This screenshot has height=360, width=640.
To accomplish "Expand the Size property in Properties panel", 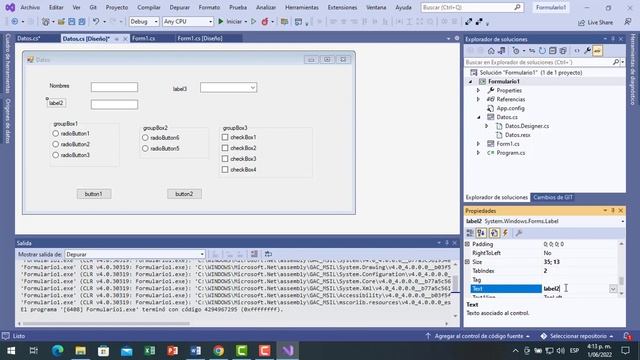I will [x=468, y=262].
